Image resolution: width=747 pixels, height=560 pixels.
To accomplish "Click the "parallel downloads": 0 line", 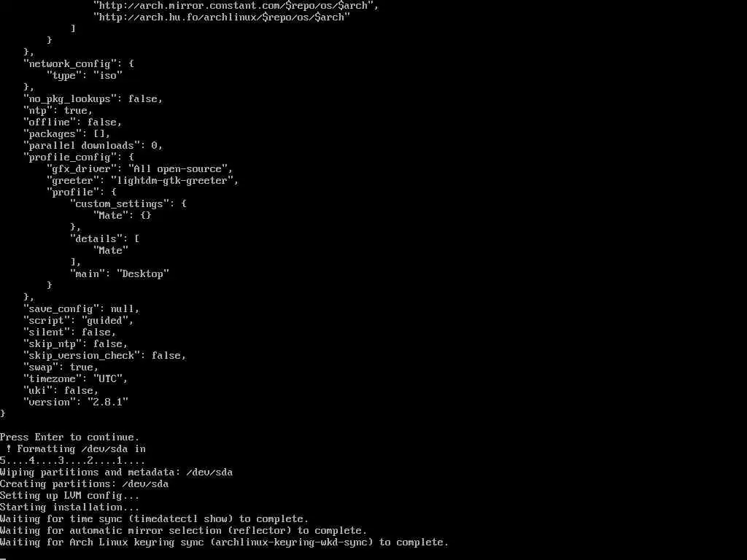I will 93,145.
